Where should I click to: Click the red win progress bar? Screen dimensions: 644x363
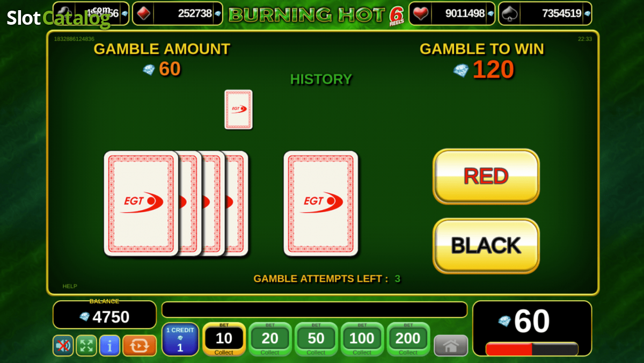(x=532, y=349)
